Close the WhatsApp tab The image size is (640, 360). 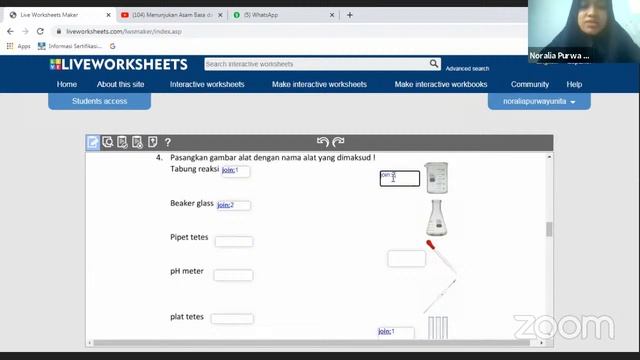(x=332, y=15)
